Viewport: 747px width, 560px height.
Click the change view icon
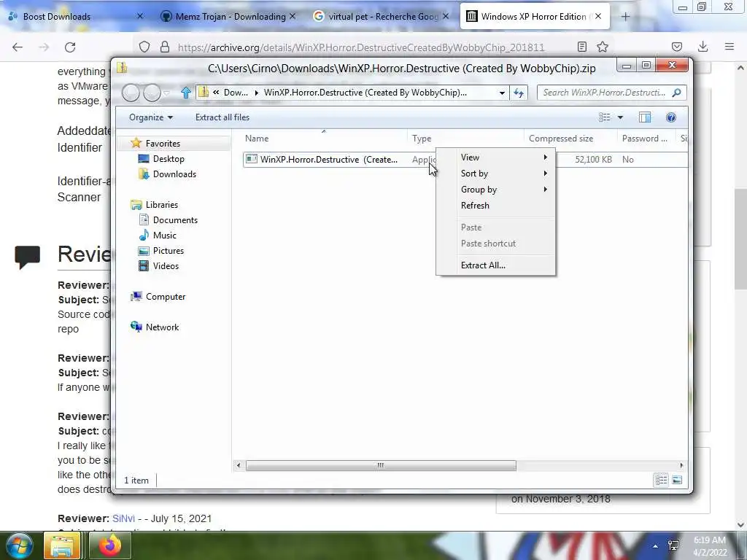coord(605,117)
